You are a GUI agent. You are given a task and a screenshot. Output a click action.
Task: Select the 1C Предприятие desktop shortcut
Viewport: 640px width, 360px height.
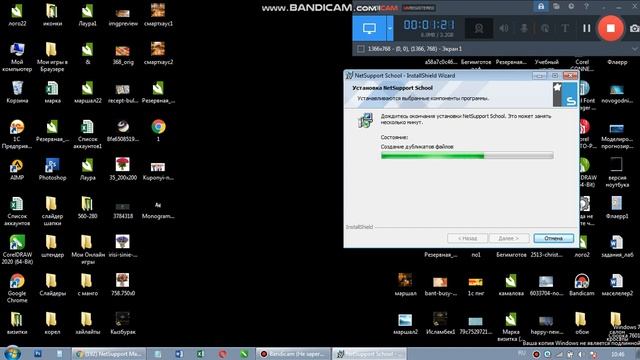[x=17, y=134]
